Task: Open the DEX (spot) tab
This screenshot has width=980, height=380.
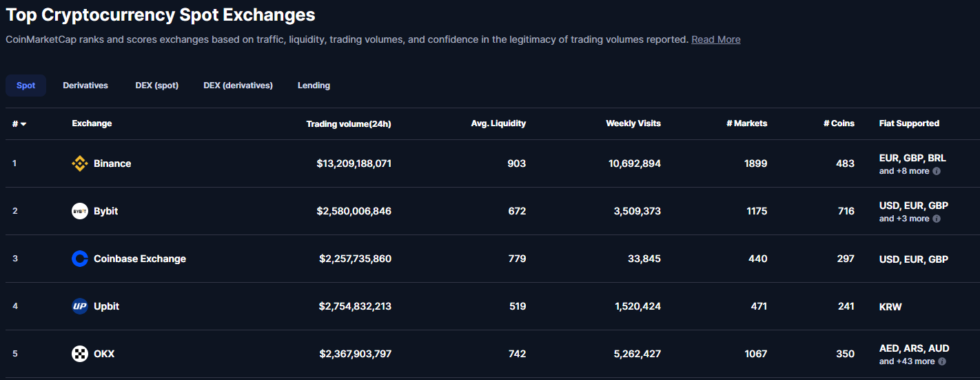Action: coord(156,86)
